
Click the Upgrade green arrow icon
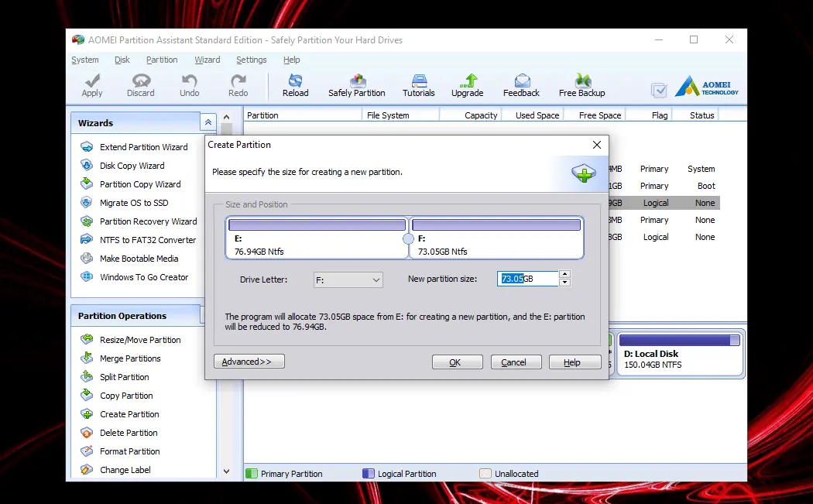pos(468,81)
